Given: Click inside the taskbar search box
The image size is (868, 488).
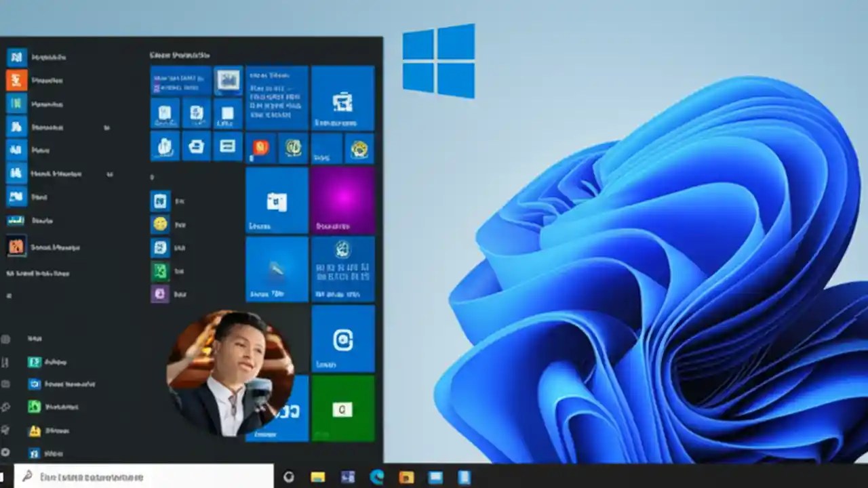Looking at the screenshot, I should [136, 477].
